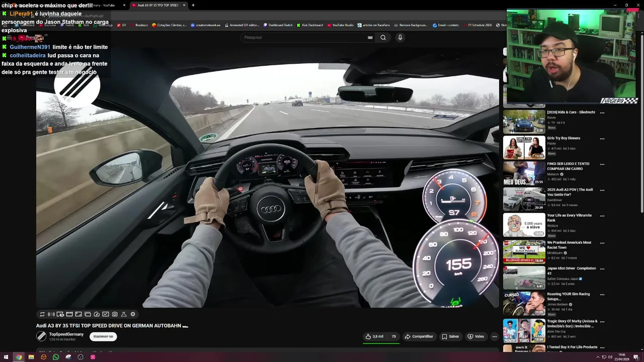The image size is (644, 362).
Task: Click the James Baldwin channel name
Action: tap(557, 304)
